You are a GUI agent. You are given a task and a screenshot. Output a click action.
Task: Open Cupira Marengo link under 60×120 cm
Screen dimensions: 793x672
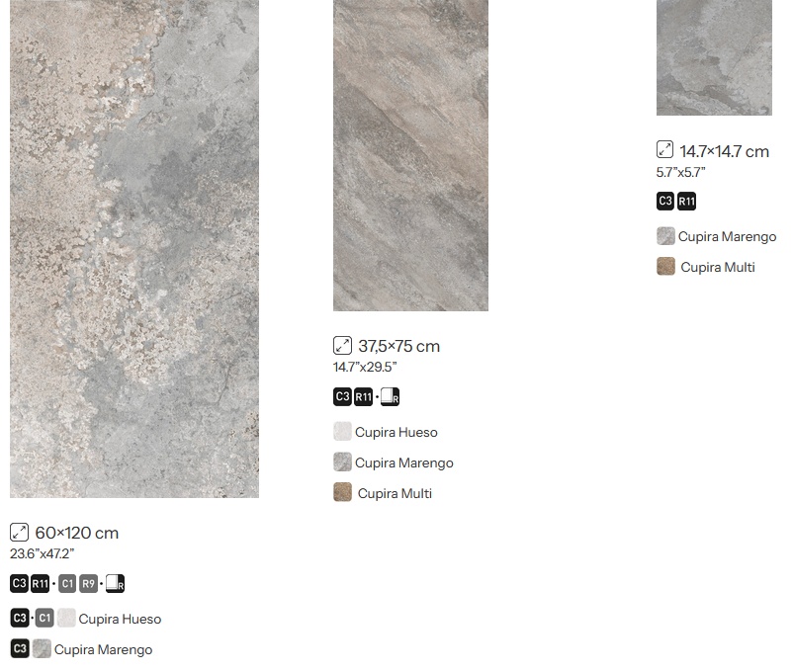[103, 649]
